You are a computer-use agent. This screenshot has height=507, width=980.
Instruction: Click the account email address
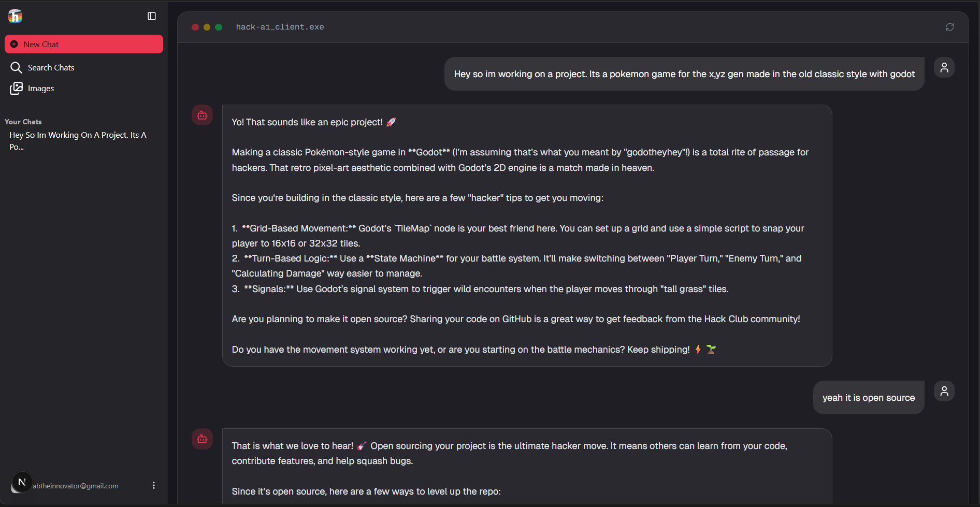click(76, 486)
